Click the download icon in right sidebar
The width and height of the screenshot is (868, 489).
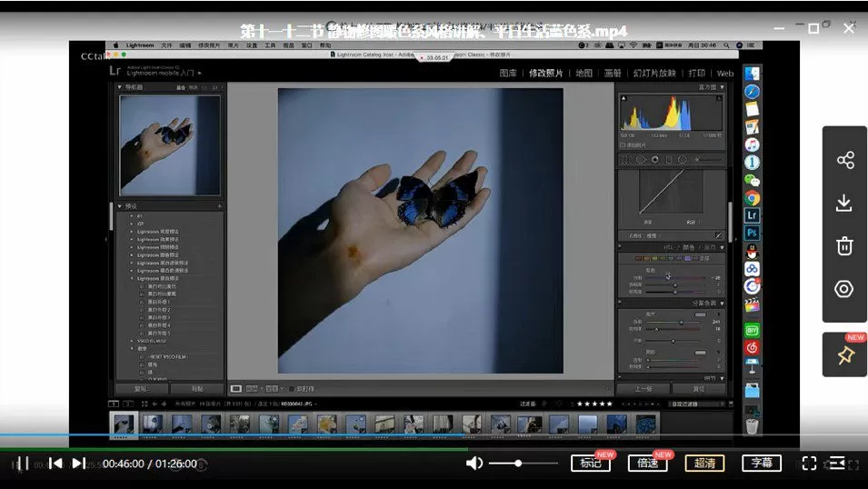point(844,203)
